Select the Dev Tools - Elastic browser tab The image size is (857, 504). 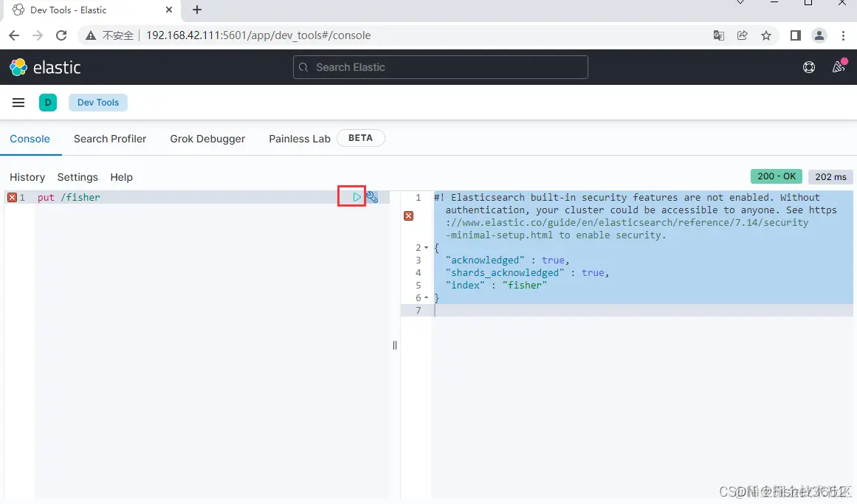pos(93,10)
